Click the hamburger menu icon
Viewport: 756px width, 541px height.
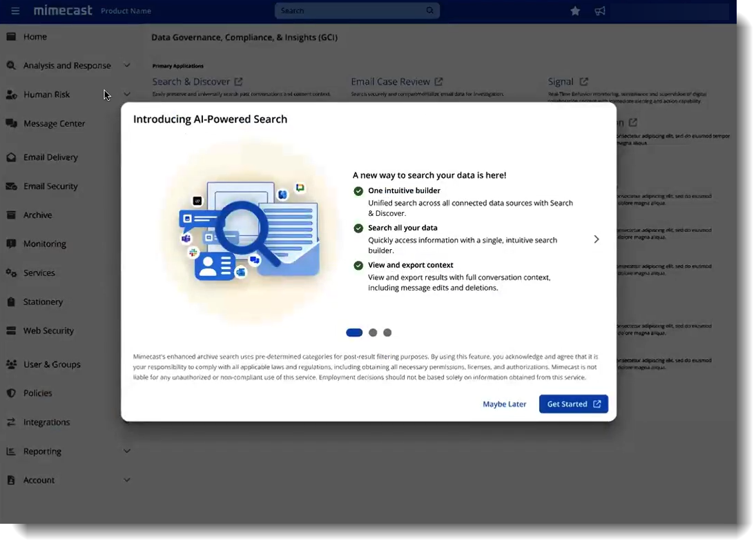[x=15, y=11]
